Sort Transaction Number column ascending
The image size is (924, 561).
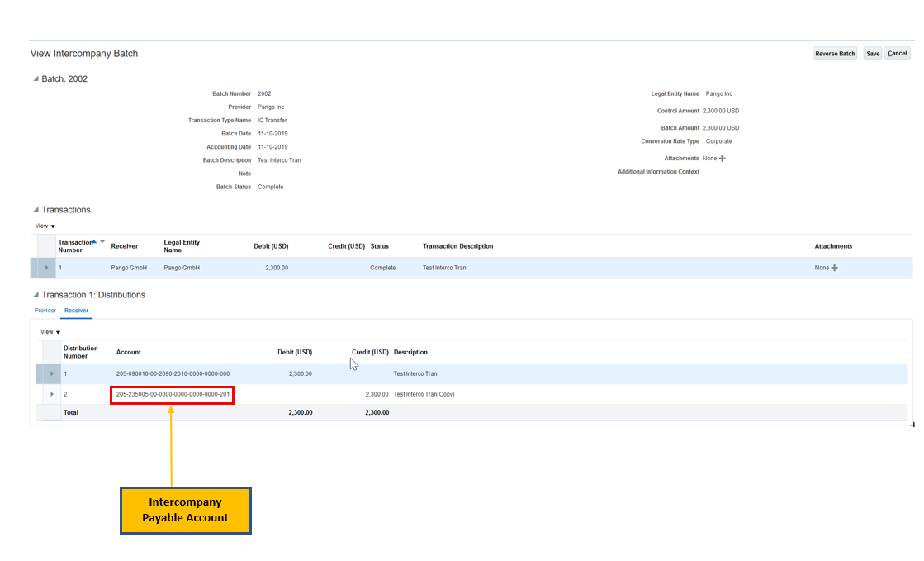(x=94, y=241)
